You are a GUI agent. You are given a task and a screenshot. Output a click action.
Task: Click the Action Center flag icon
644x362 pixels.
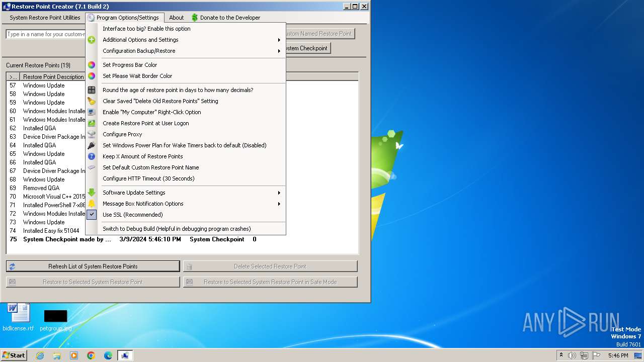click(596, 355)
